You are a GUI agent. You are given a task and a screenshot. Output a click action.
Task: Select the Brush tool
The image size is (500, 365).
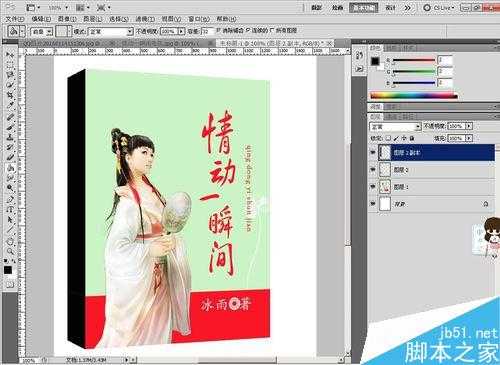click(10, 127)
